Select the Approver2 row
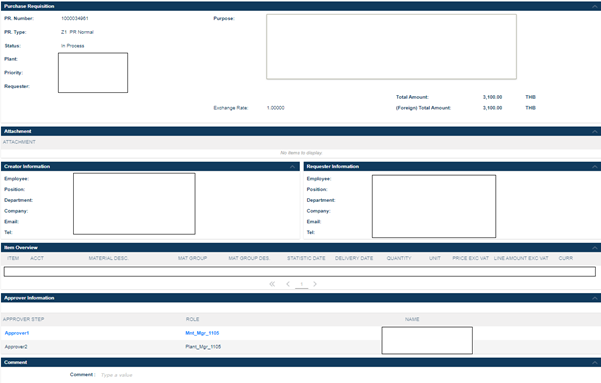 (x=300, y=347)
